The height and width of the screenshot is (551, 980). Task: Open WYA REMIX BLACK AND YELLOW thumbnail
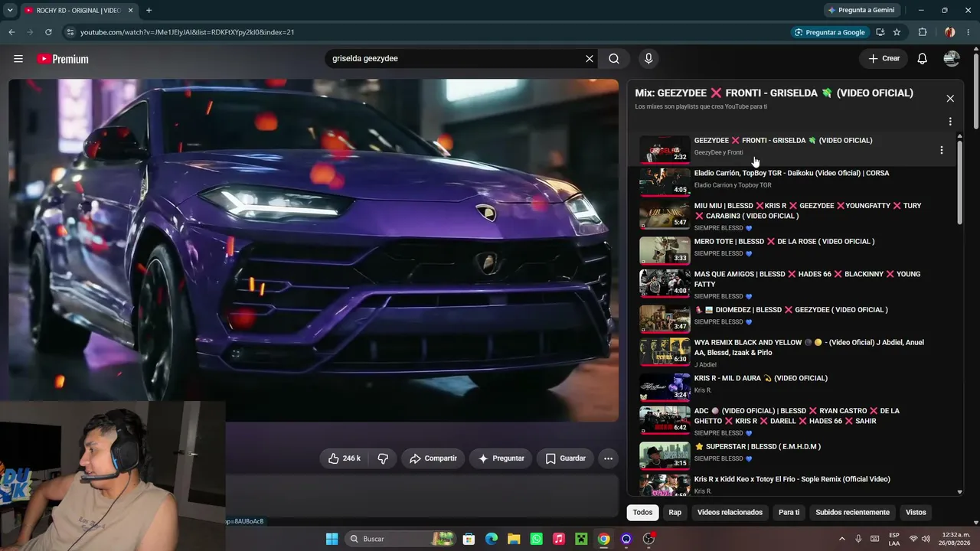pyautogui.click(x=665, y=352)
